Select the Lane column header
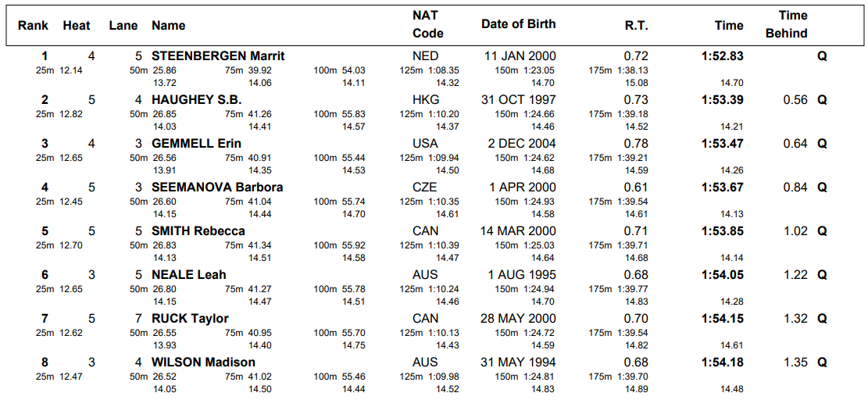The height and width of the screenshot is (400, 868). tap(123, 26)
